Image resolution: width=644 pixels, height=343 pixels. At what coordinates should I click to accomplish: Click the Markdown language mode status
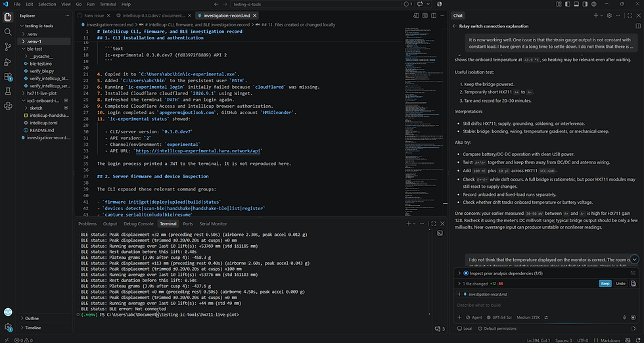[x=610, y=340]
